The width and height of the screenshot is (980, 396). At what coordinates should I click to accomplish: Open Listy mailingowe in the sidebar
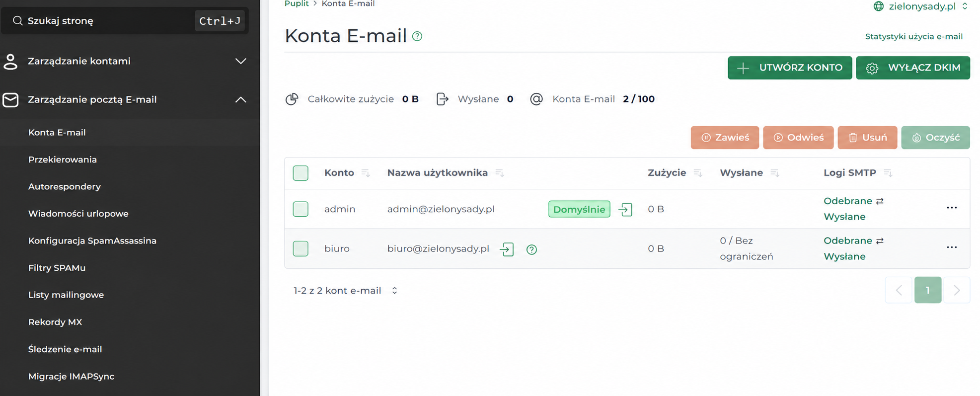coord(66,295)
